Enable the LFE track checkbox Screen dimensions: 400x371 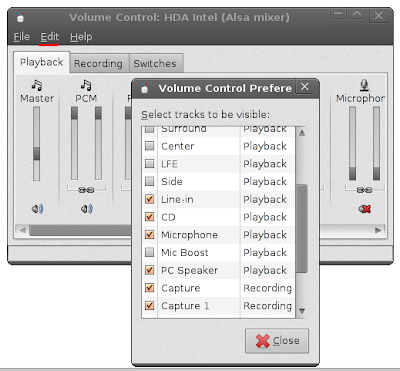tap(150, 164)
